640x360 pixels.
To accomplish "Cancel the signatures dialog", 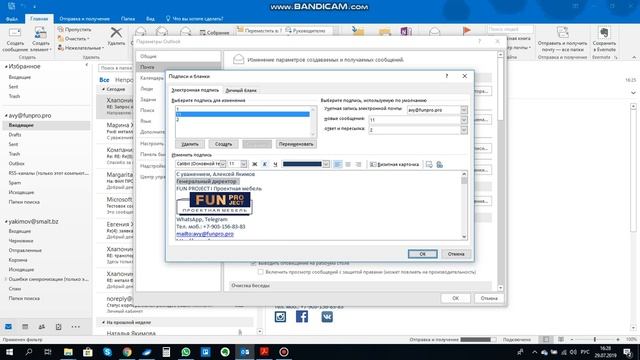I will pyautogui.click(x=456, y=254).
